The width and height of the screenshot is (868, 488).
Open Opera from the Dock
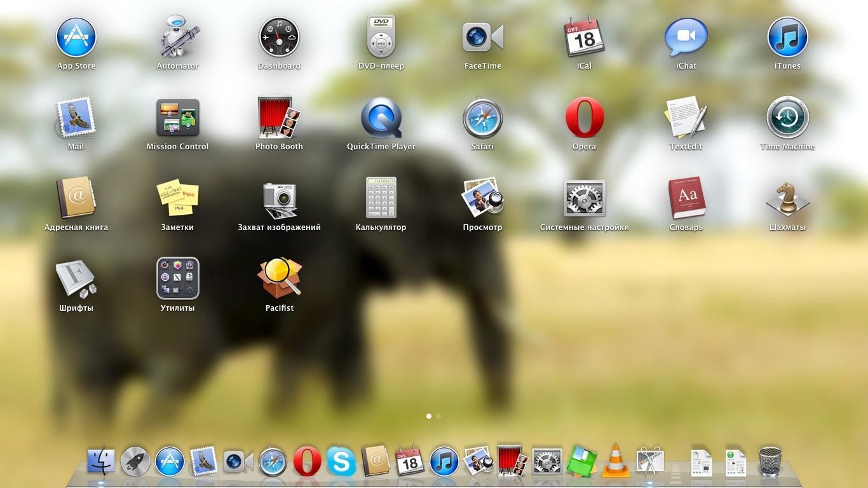click(x=307, y=461)
